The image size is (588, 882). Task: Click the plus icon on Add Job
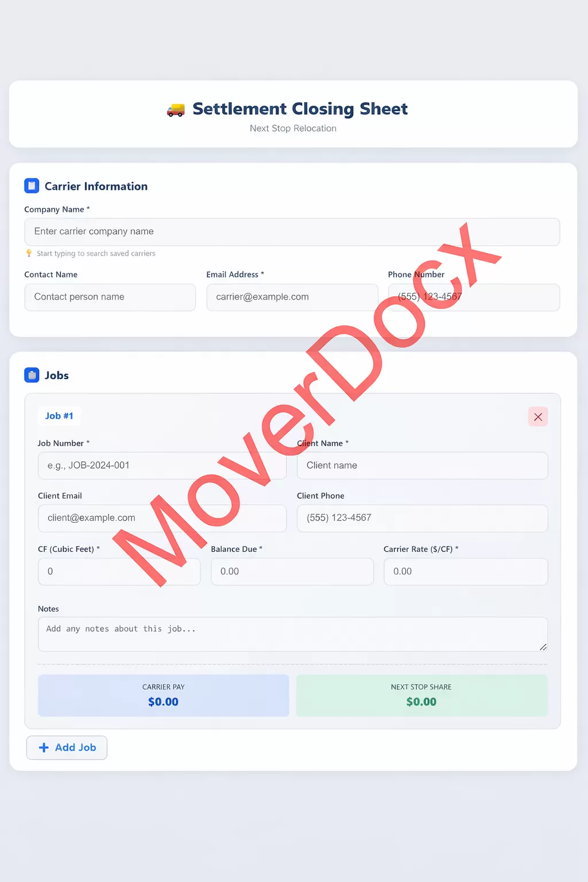44,748
